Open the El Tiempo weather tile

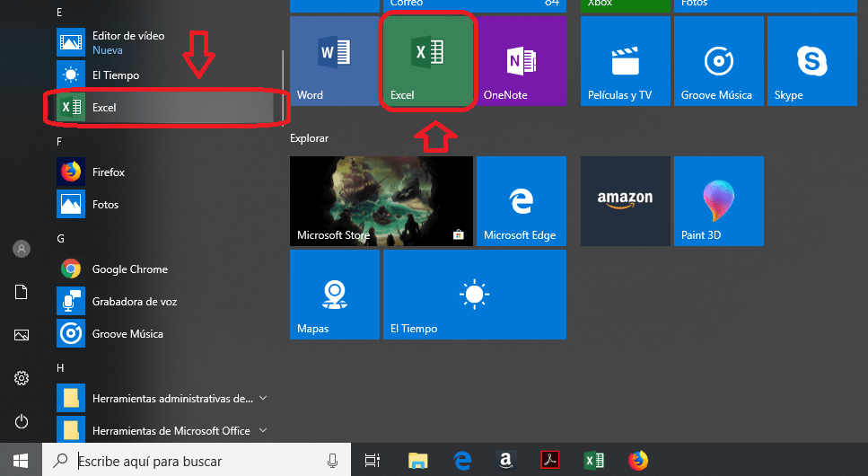[475, 295]
